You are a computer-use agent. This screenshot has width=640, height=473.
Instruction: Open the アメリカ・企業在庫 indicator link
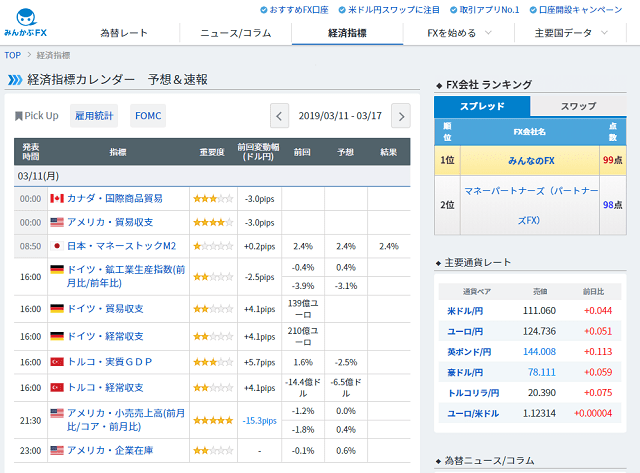click(x=110, y=451)
